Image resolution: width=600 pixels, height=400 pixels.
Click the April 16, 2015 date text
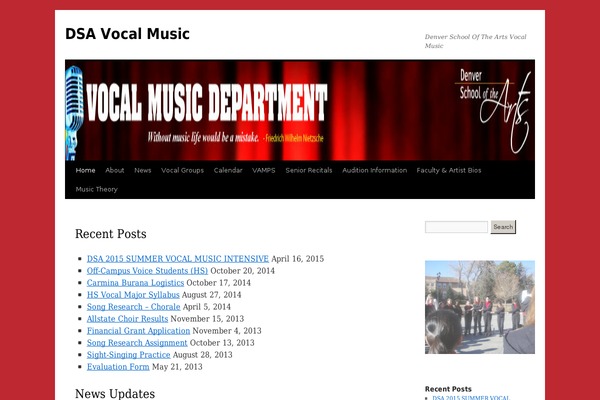coord(298,259)
